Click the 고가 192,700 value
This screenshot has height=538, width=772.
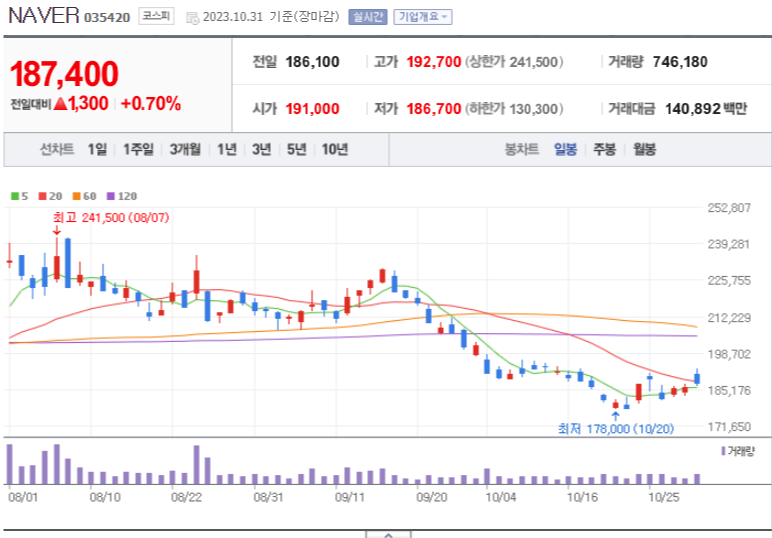point(434,62)
